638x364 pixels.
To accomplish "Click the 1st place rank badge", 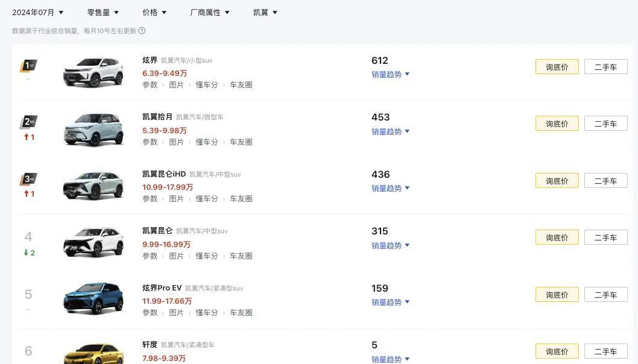I will pos(28,66).
